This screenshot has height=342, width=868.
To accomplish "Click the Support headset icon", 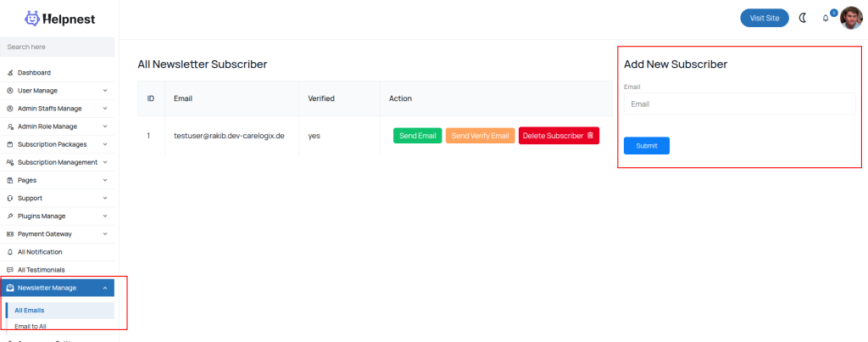I will [x=10, y=199].
